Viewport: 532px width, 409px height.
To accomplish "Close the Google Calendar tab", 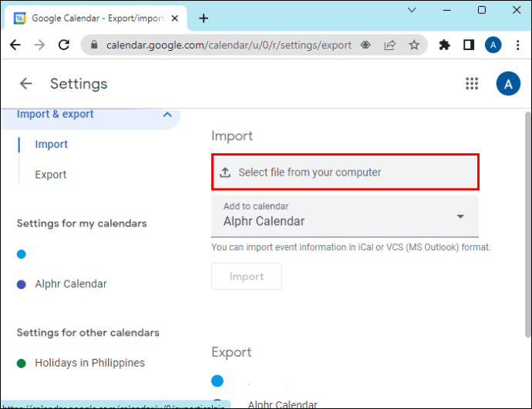I will (x=175, y=18).
